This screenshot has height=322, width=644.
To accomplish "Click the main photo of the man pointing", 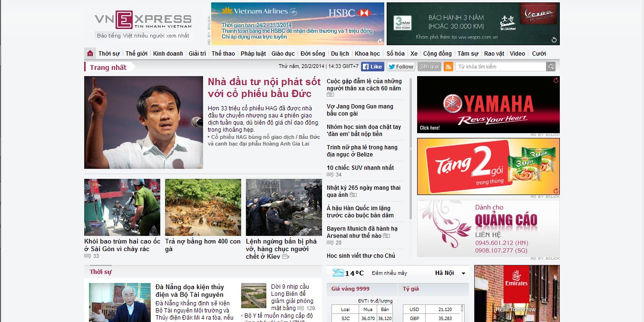I will click(144, 122).
